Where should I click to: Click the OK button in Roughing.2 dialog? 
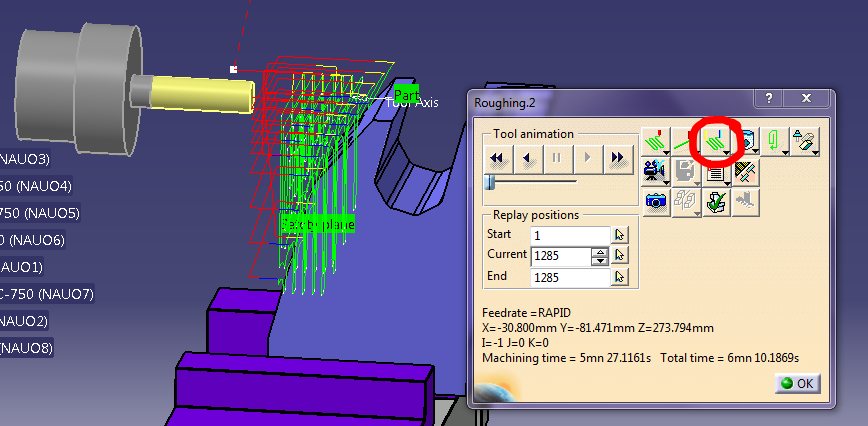coord(795,383)
